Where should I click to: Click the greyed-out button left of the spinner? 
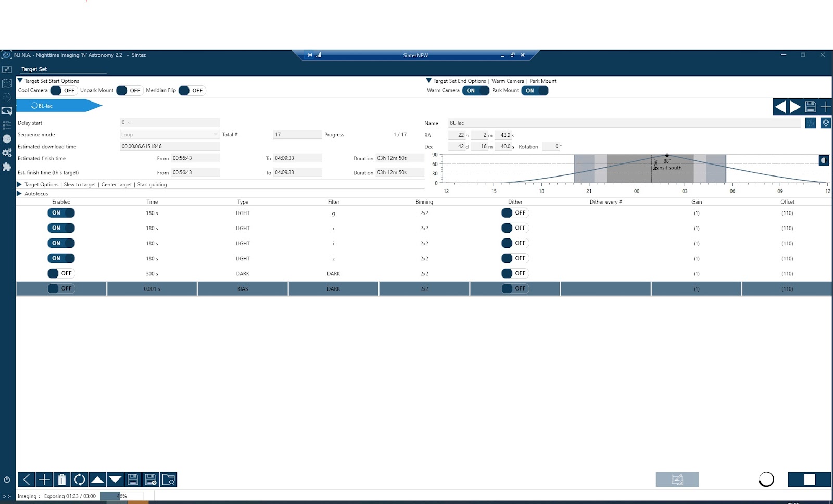[677, 480]
